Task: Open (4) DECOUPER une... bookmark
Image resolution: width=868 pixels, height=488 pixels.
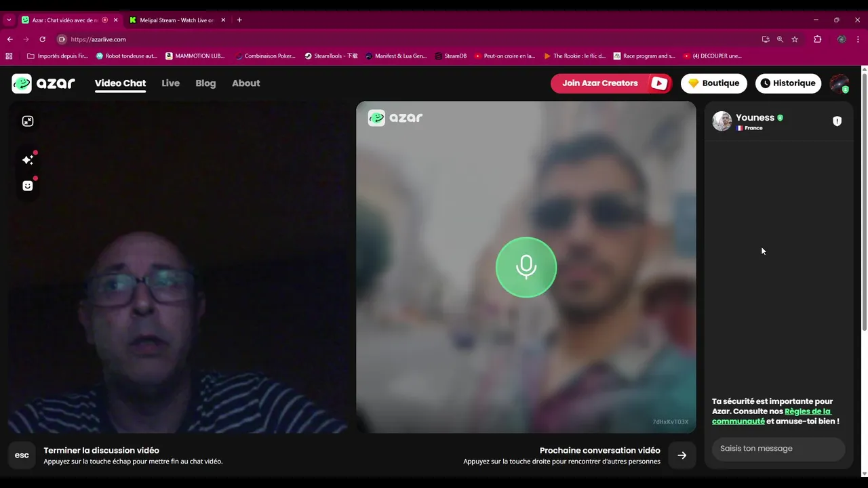Action: pos(713,56)
